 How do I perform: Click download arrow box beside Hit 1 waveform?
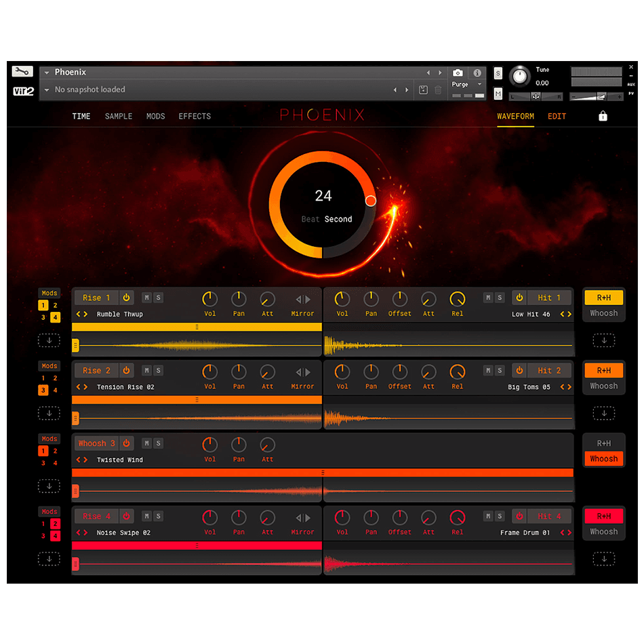click(604, 340)
